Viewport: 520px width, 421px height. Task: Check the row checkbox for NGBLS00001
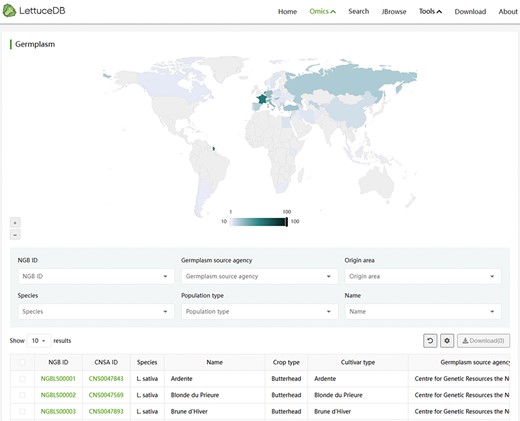22,379
